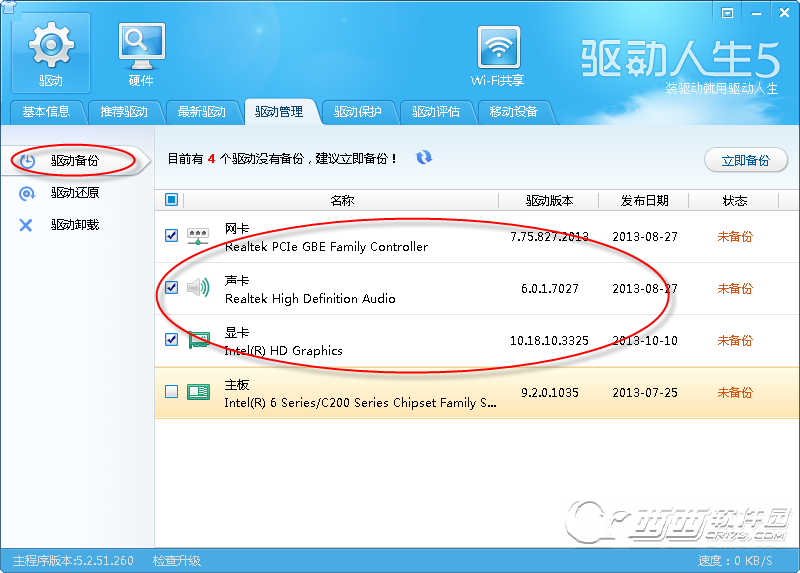
Task: Sort by the 发布日期 column header
Action: pos(644,201)
